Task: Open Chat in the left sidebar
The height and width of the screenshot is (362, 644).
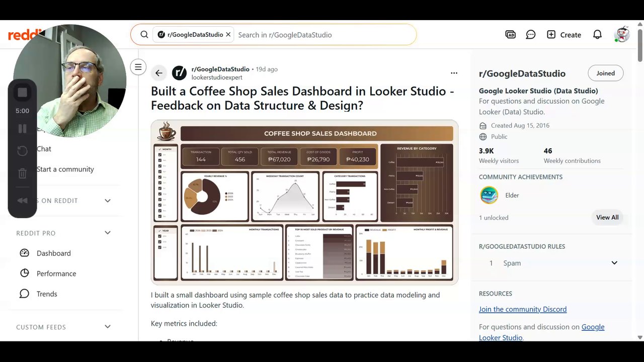Action: pos(44,149)
